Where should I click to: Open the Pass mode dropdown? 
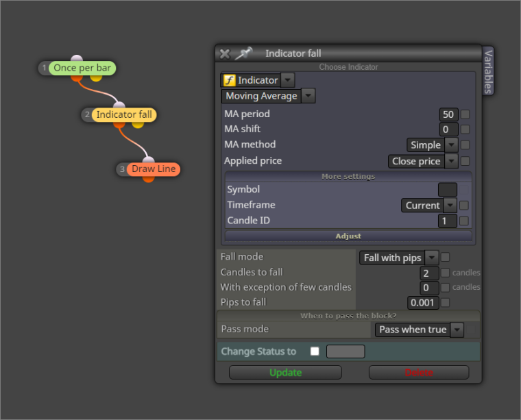pos(419,330)
